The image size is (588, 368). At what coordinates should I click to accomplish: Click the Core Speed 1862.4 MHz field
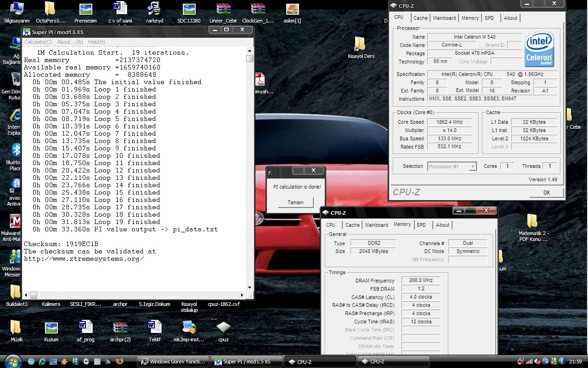click(450, 122)
